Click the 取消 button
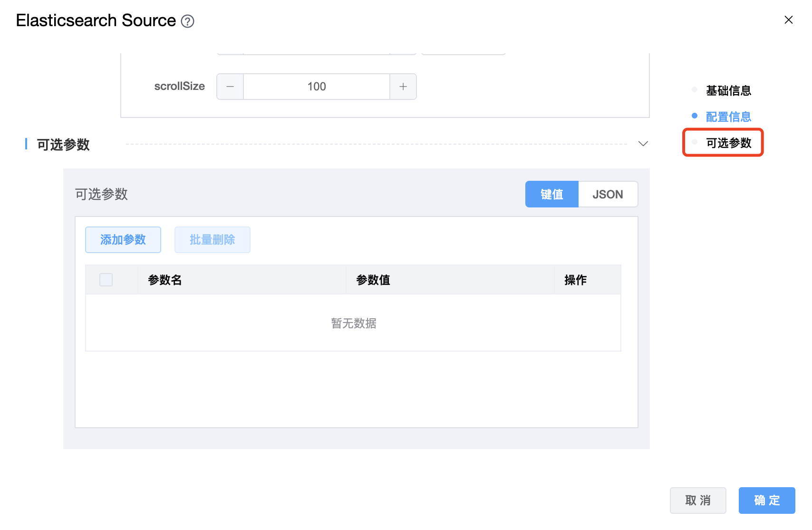The height and width of the screenshot is (530, 812). pos(698,501)
